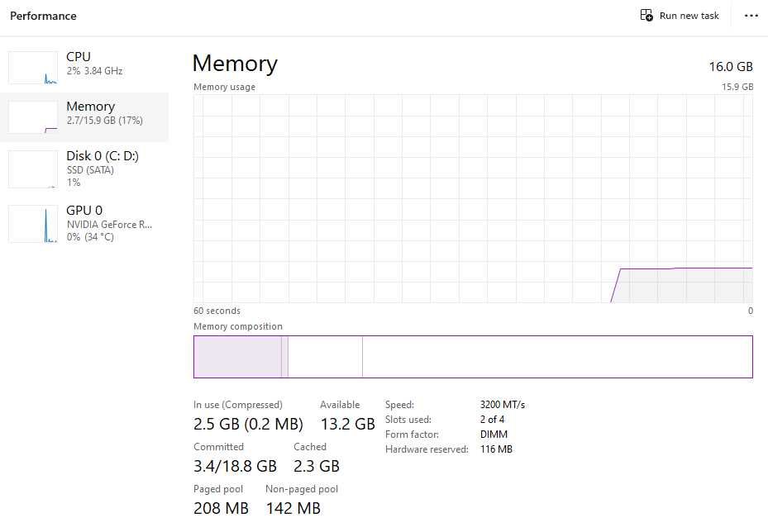Screen dimensions: 768x532
Task: Click the 16.0 GB total memory label
Action: point(731,66)
